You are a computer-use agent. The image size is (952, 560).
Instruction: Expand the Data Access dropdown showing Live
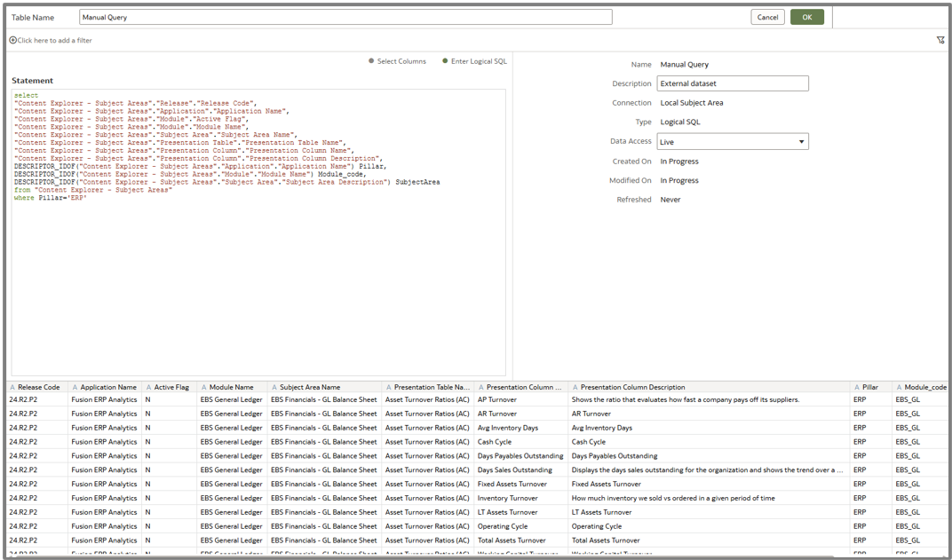point(732,142)
